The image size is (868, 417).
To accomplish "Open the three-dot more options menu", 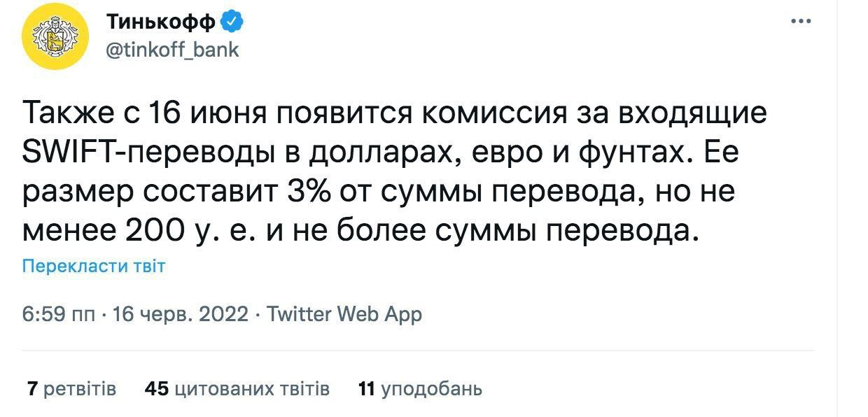I will (x=801, y=21).
